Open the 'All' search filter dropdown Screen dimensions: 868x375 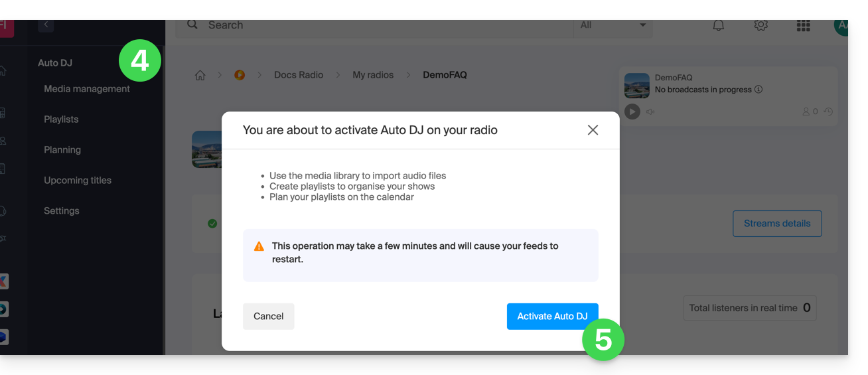613,25
